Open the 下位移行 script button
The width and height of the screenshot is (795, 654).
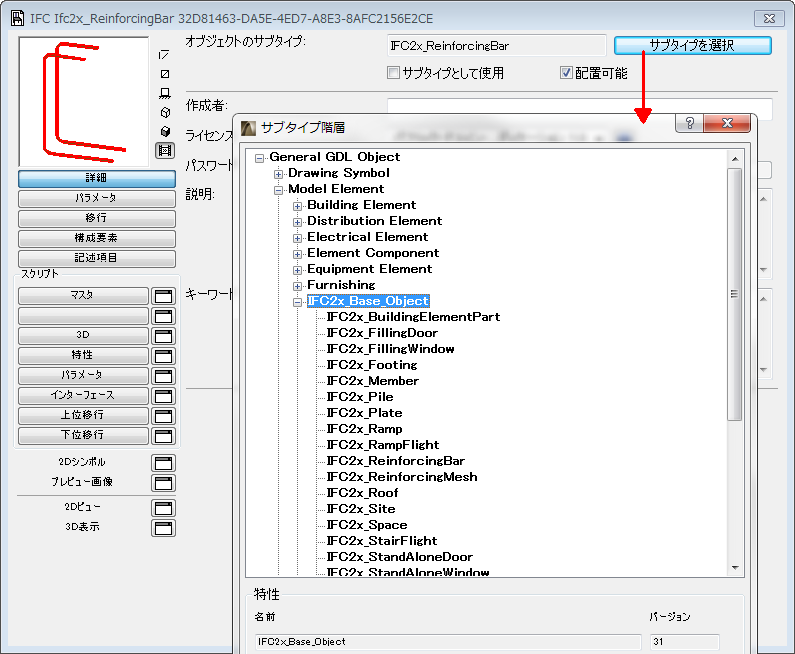(83, 435)
